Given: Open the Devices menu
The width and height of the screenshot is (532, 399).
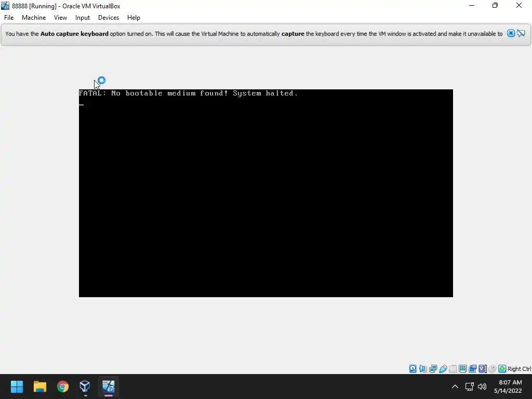Looking at the screenshot, I should (109, 18).
